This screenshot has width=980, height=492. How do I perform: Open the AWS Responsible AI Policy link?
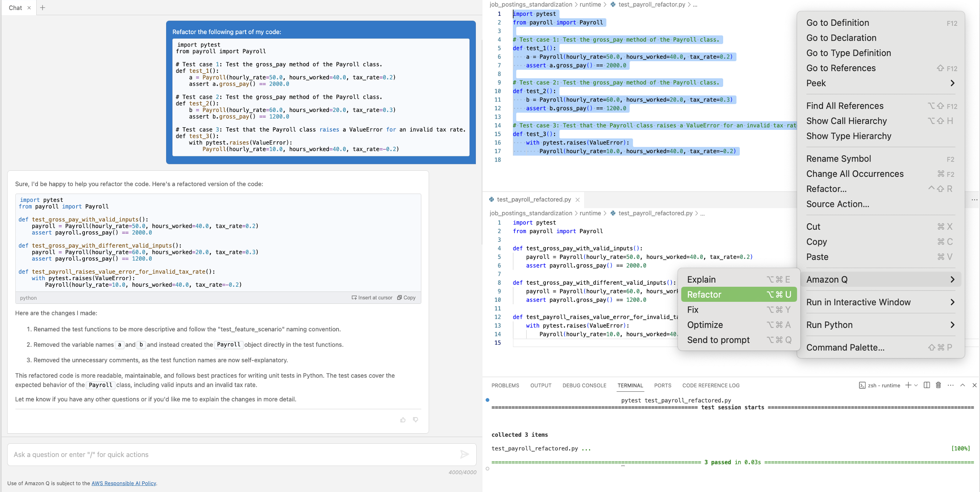(x=123, y=483)
